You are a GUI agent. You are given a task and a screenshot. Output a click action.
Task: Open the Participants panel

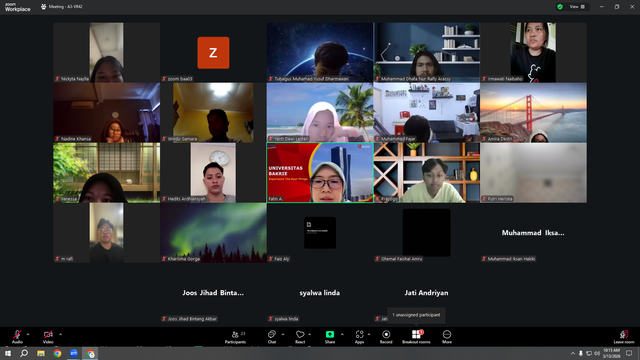coord(236,337)
